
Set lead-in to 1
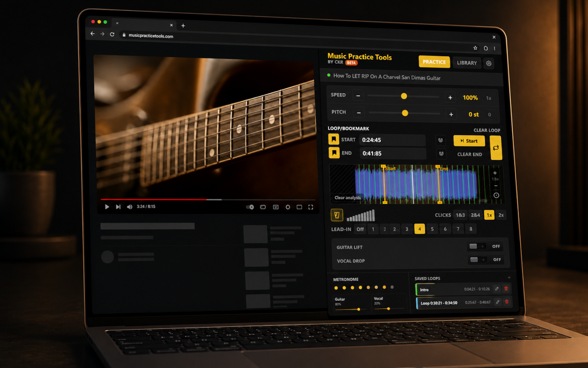pos(373,229)
